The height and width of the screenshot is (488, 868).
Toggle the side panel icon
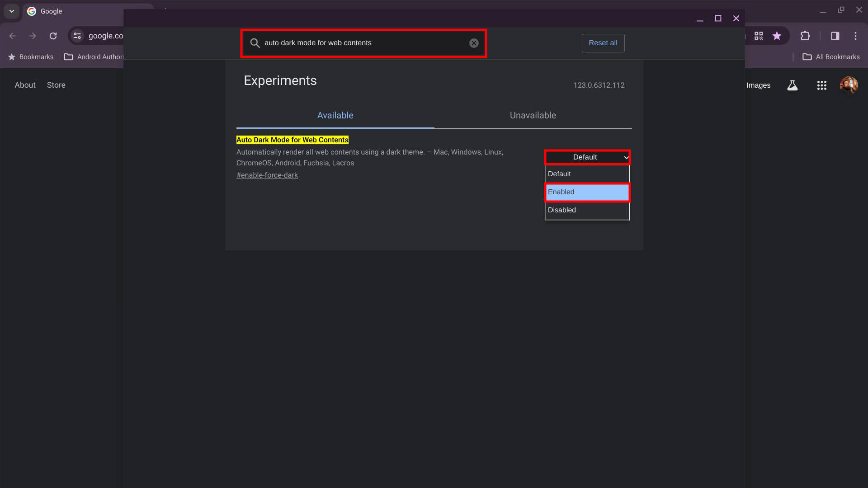point(835,36)
